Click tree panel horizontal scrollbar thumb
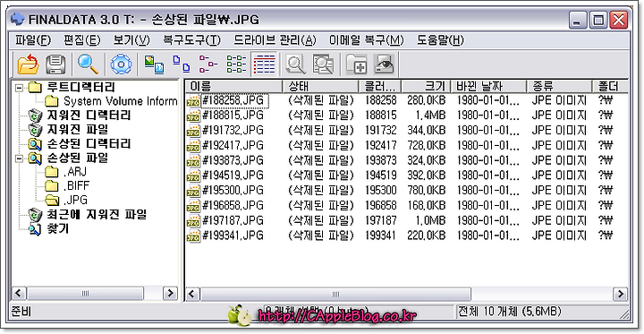 click(85, 294)
